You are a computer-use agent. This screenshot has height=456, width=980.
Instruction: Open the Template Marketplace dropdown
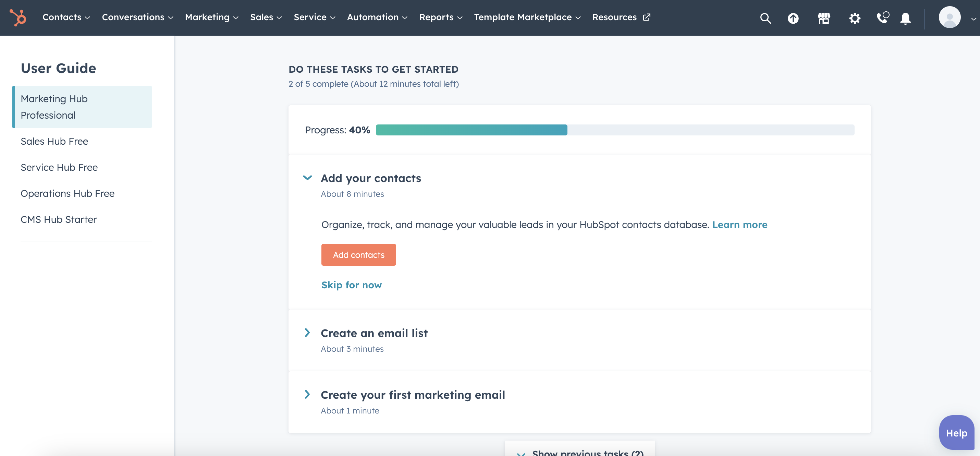[527, 17]
